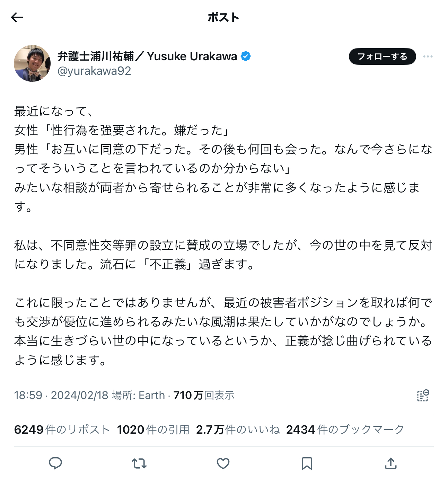This screenshot has height=478, width=448.
Task: Open the three-dot more options menu
Action: pos(428,56)
